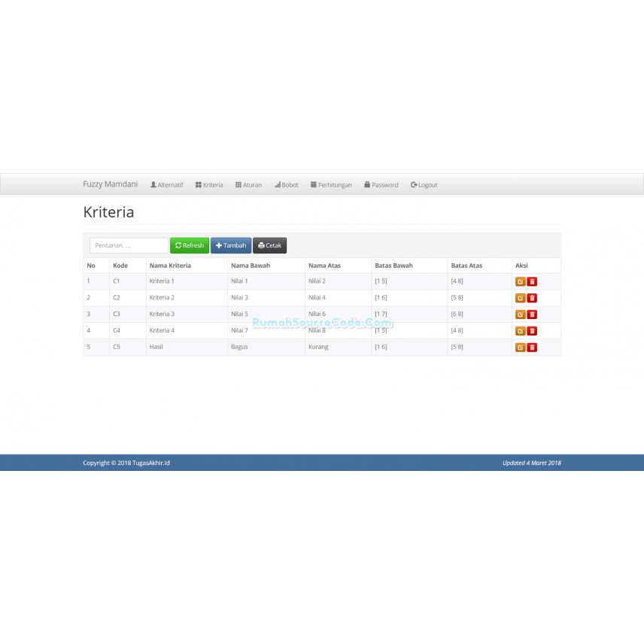
Task: Click the Copyright 2018 TugasAkhir.Id footer text
Action: 126,463
